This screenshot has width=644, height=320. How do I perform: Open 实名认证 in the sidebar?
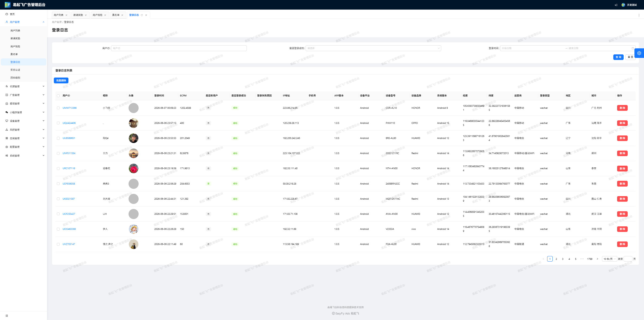tap(15, 70)
